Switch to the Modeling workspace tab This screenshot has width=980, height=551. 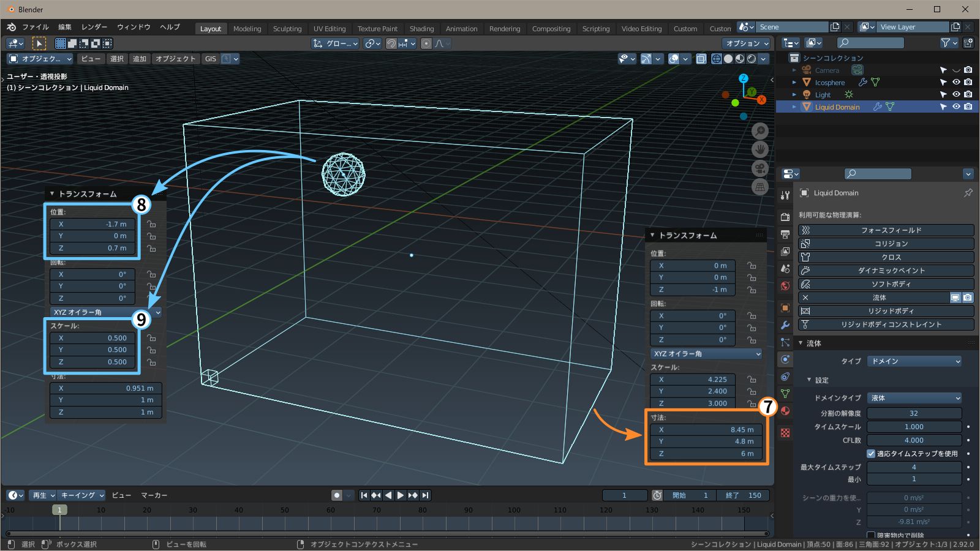[247, 29]
